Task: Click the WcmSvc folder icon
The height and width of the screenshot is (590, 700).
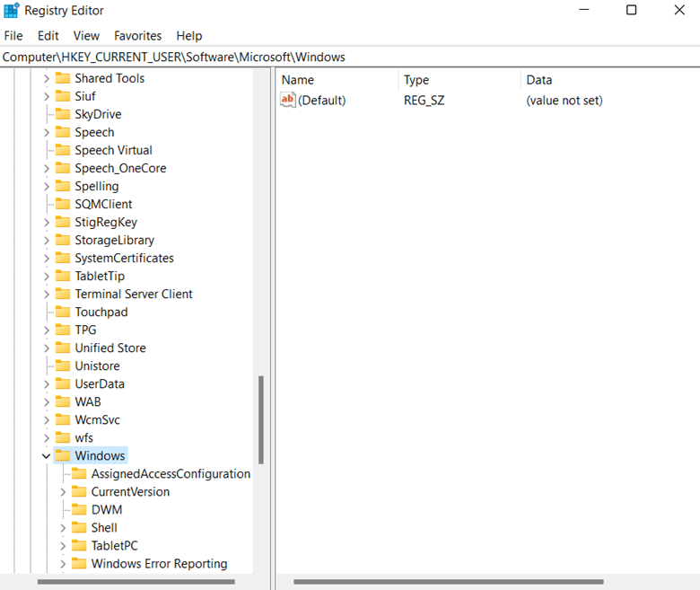Action: (x=63, y=420)
